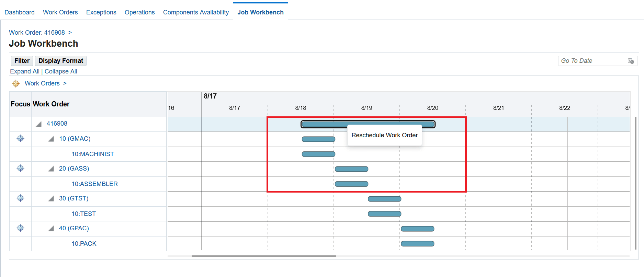Click the Work Orders breadcrumb in Gantt panel
The width and height of the screenshot is (644, 277).
tap(42, 83)
